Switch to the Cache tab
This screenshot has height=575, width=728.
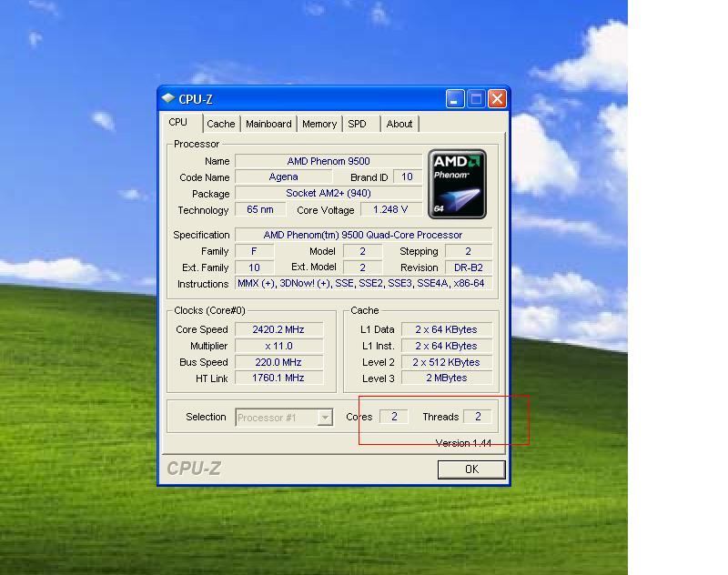tap(221, 124)
